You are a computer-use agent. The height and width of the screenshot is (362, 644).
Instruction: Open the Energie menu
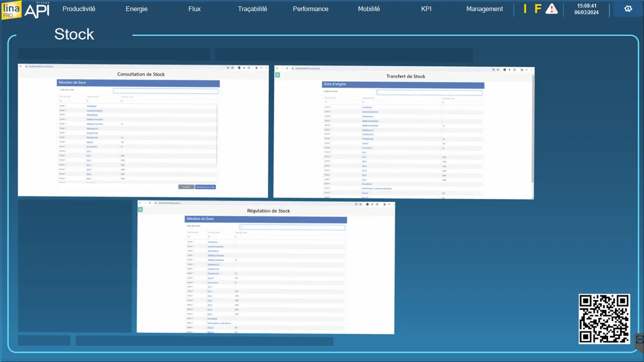coord(136,9)
